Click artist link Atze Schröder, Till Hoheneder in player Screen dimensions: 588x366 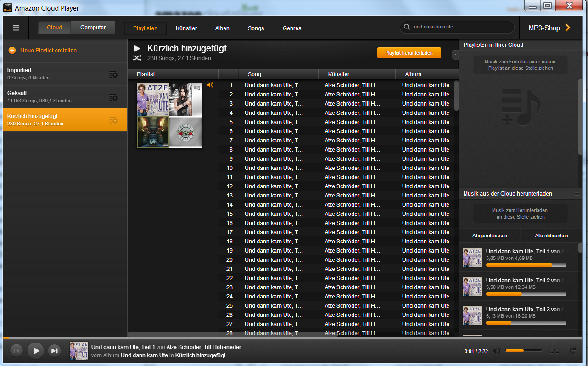pos(203,347)
